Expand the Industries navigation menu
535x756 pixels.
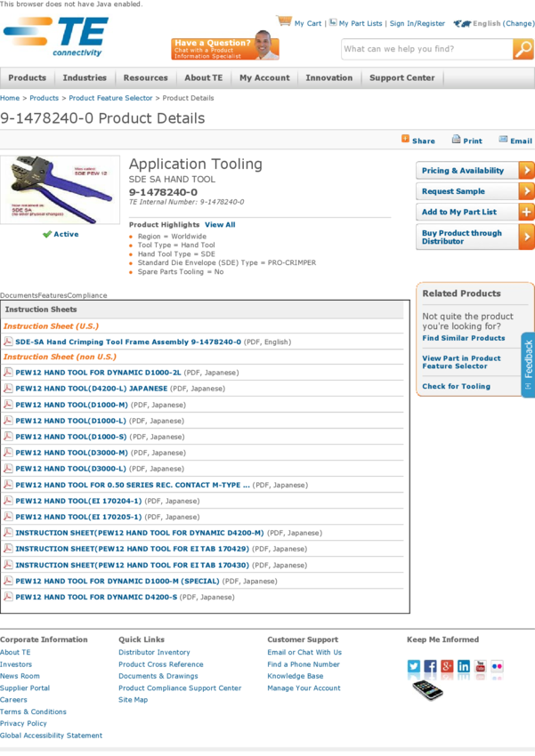(85, 78)
